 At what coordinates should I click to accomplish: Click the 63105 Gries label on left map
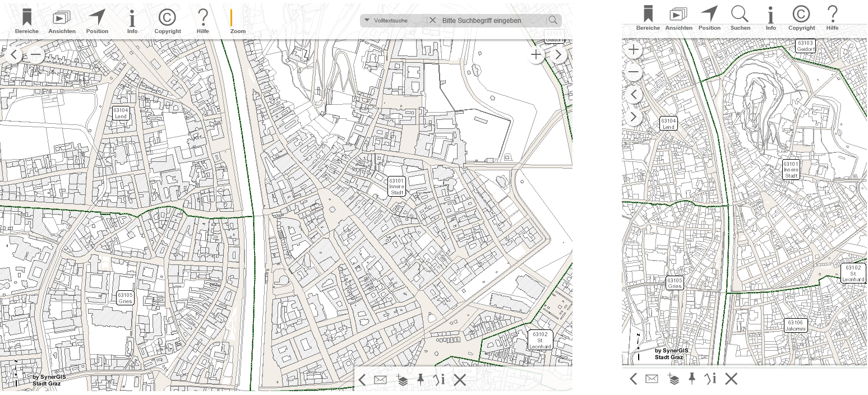tap(125, 298)
